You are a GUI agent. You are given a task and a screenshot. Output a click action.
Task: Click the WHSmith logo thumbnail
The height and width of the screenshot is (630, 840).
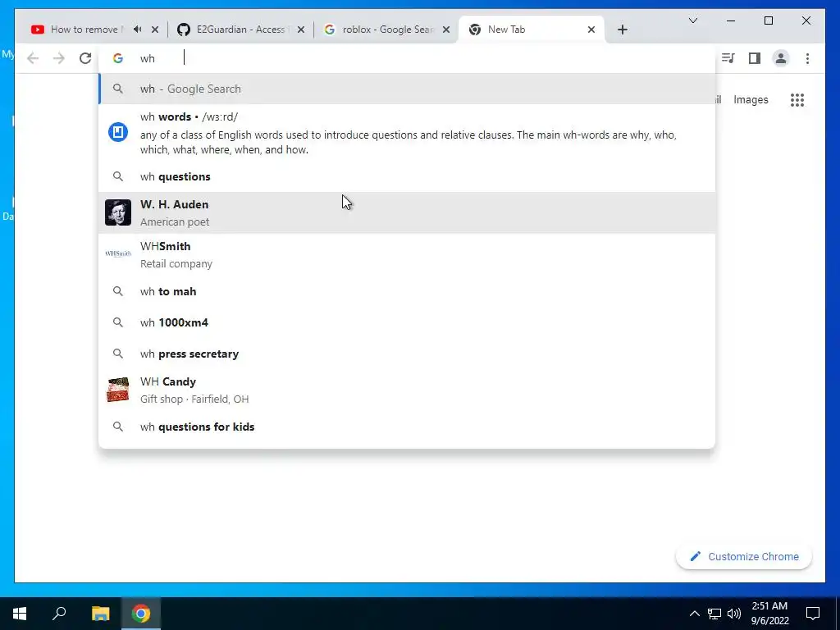pyautogui.click(x=118, y=254)
